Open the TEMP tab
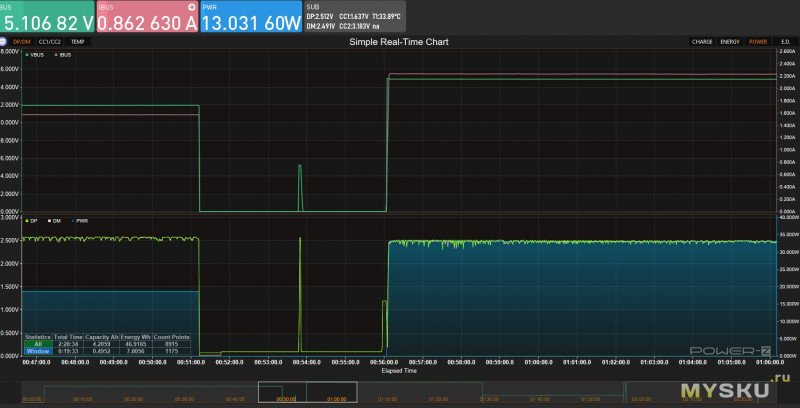Screen dimensions: 800x408 point(78,42)
